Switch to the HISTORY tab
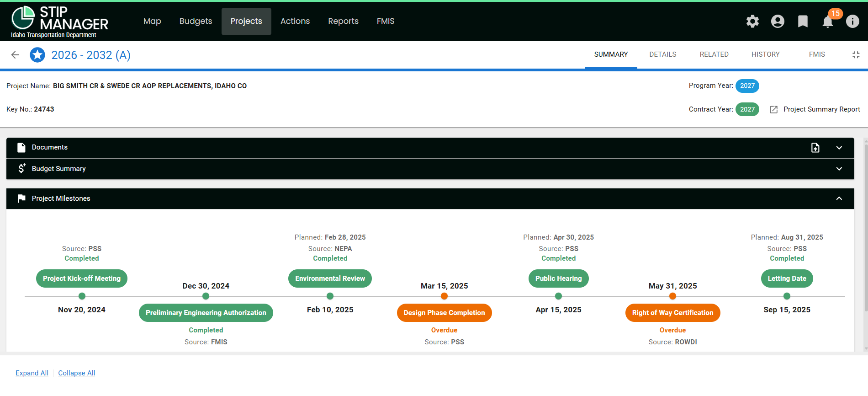Viewport: 868px width, 396px height. tap(766, 54)
